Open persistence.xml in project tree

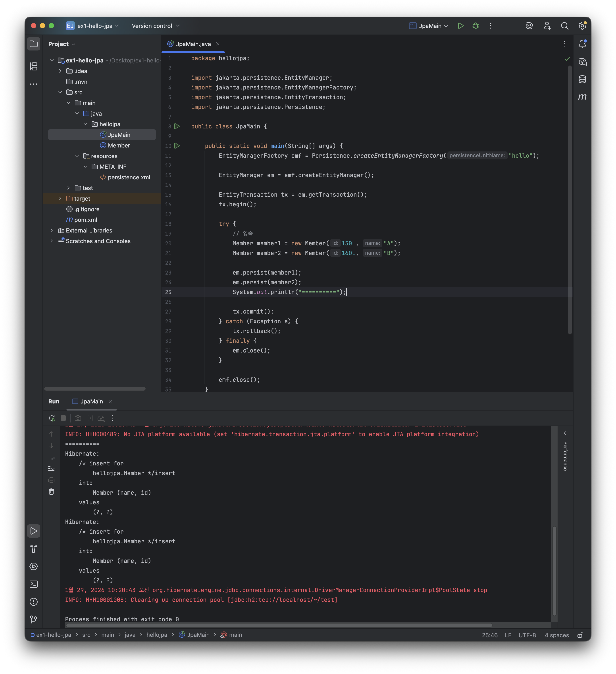129,177
